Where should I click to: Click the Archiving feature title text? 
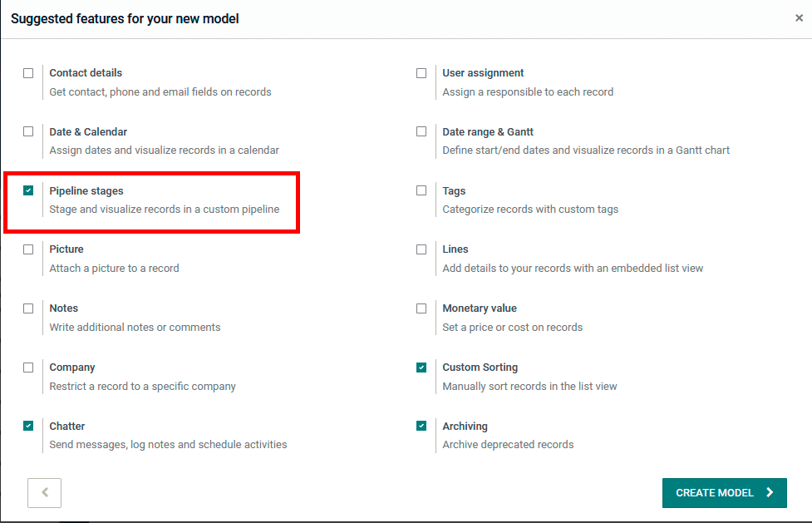[465, 427]
